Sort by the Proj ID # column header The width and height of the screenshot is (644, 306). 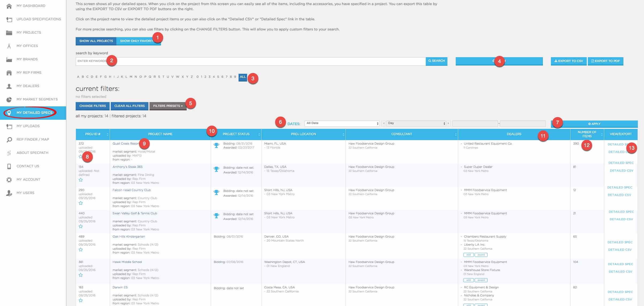click(93, 134)
